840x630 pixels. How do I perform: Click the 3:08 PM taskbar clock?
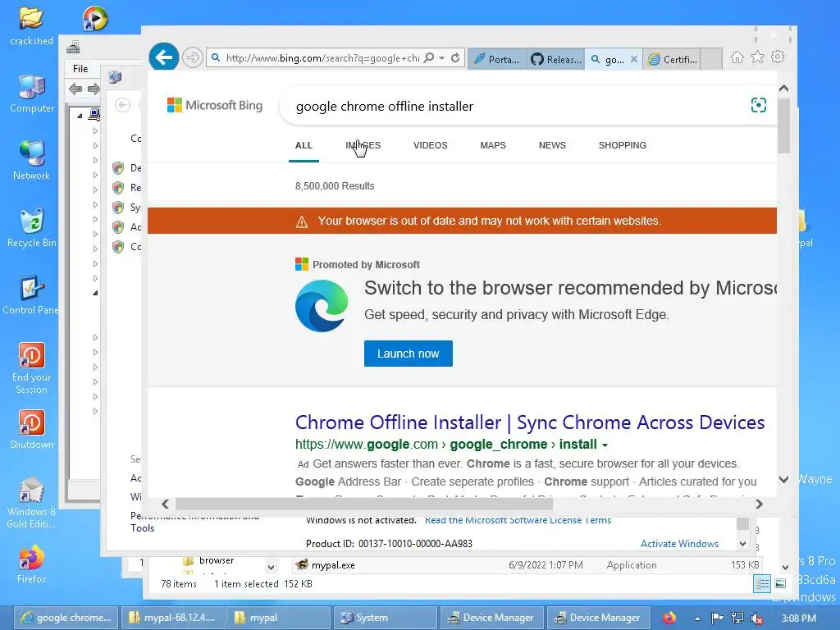(799, 619)
